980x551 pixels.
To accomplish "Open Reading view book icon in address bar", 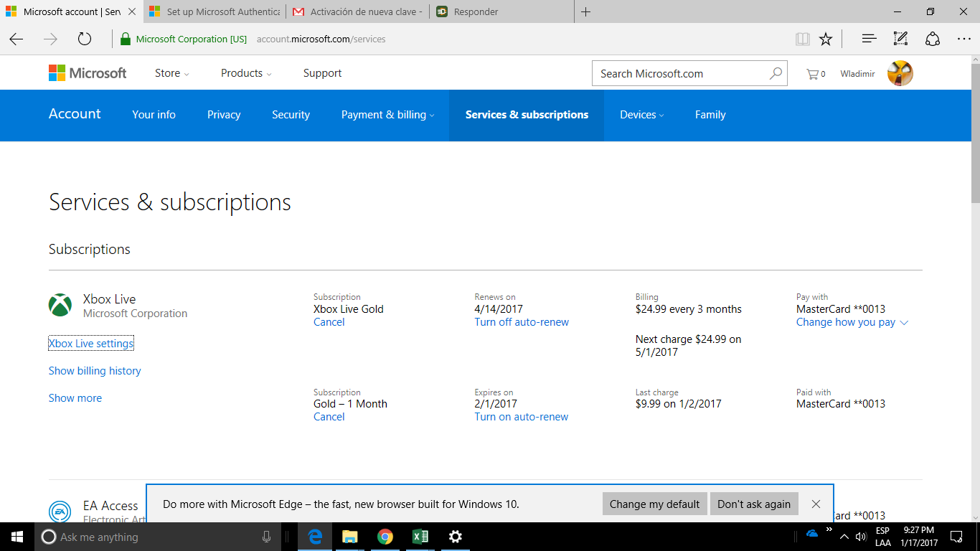I will click(803, 39).
